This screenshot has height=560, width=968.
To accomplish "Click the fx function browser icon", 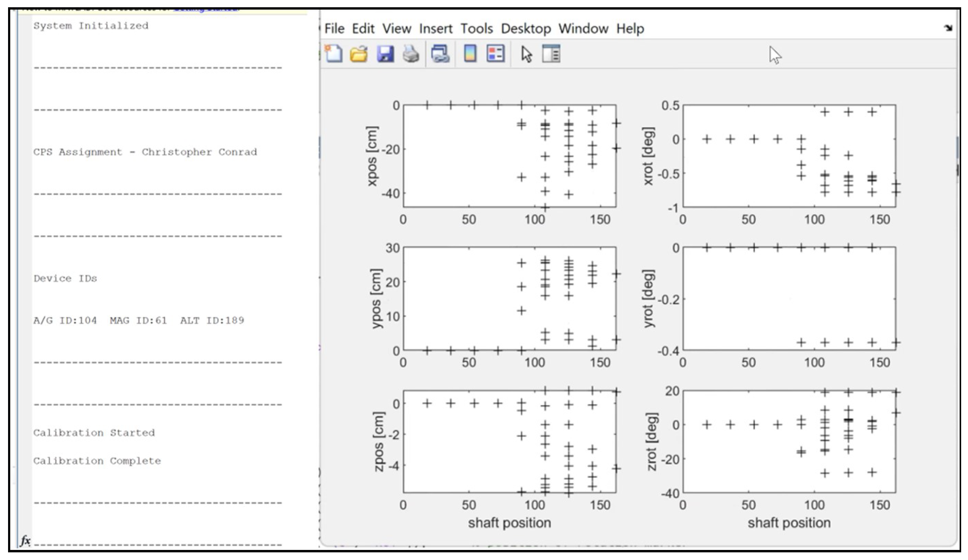I will point(25,540).
